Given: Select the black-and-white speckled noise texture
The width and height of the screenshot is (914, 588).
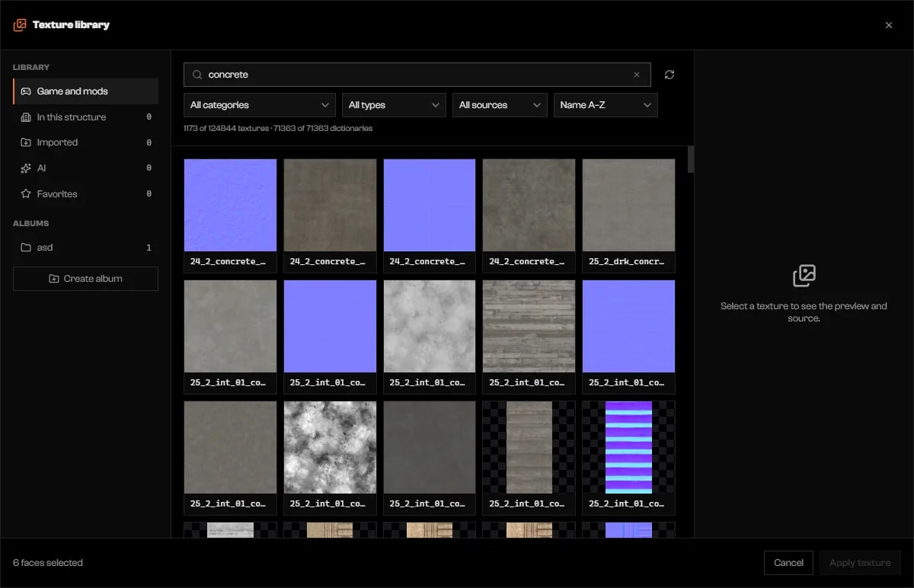Looking at the screenshot, I should point(330,447).
